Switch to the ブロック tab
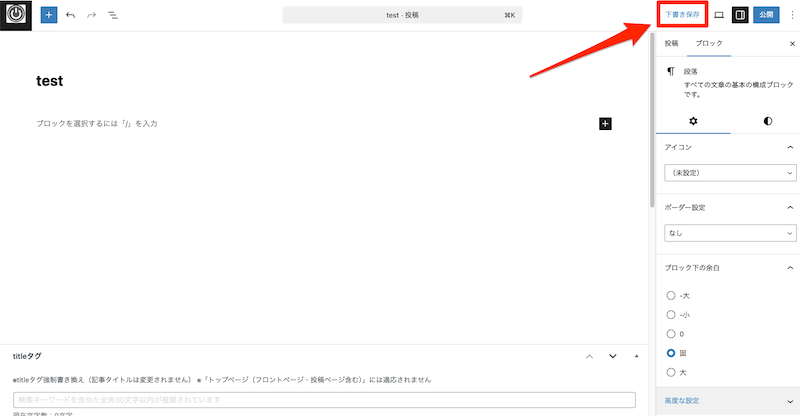Image resolution: width=800 pixels, height=416 pixels. pos(709,43)
